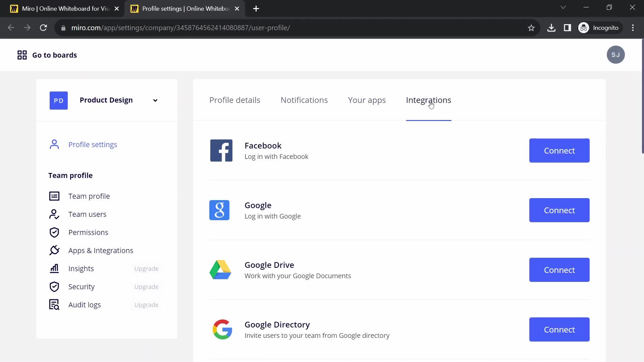Click the Google Directory heading
This screenshot has height=362, width=644.
(x=277, y=324)
